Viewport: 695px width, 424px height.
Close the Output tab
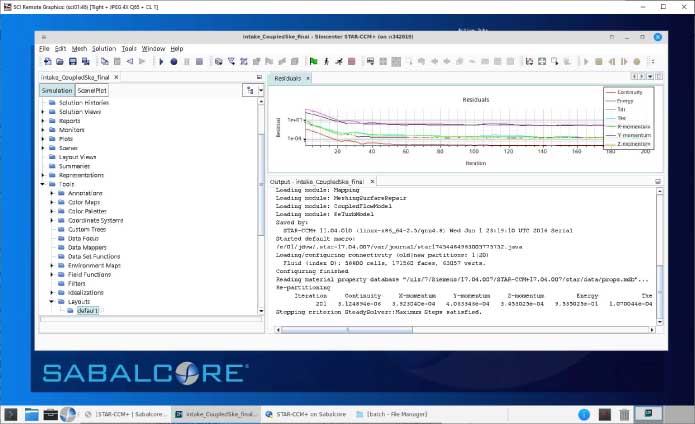tap(372, 182)
